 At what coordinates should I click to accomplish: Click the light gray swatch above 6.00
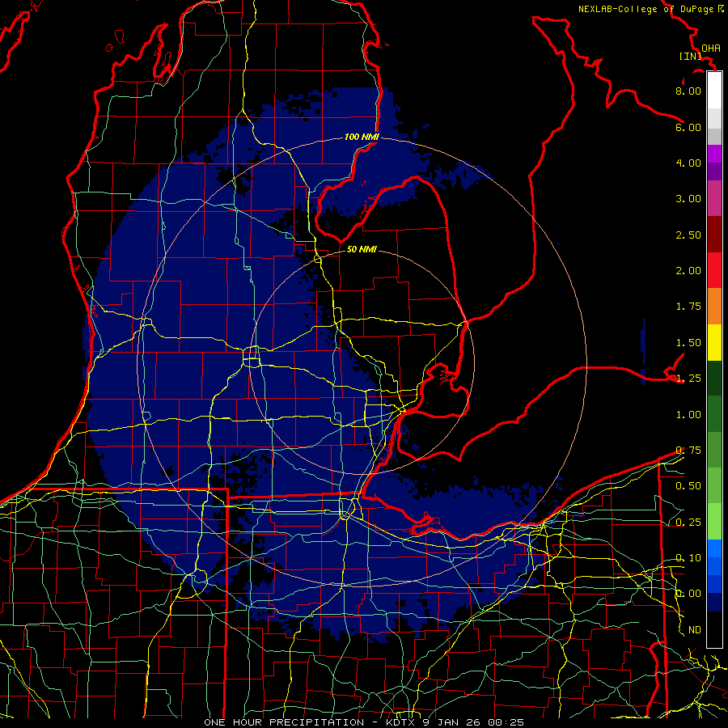tap(714, 118)
